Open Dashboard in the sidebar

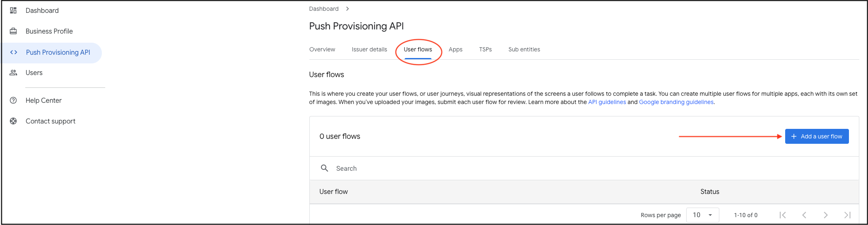click(42, 10)
